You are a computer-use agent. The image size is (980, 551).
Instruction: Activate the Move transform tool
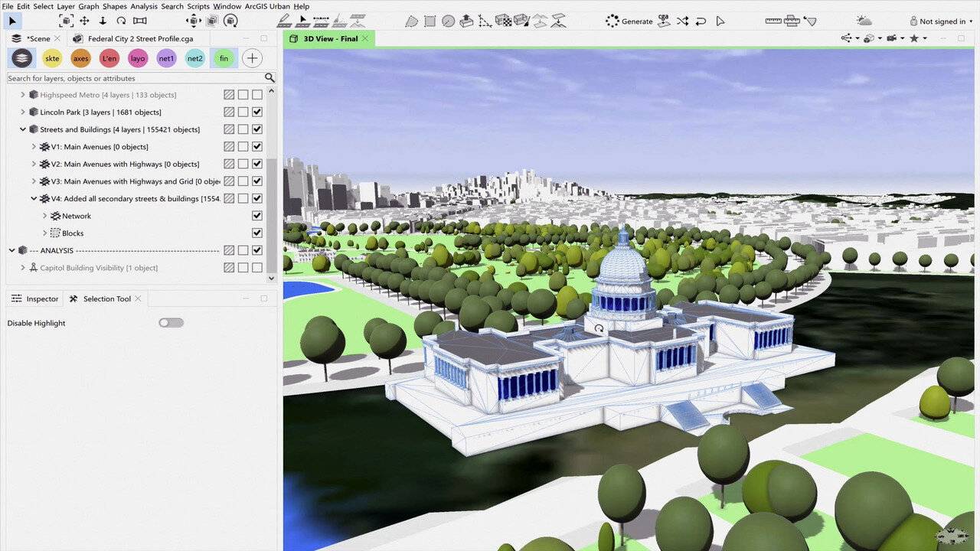coord(84,21)
